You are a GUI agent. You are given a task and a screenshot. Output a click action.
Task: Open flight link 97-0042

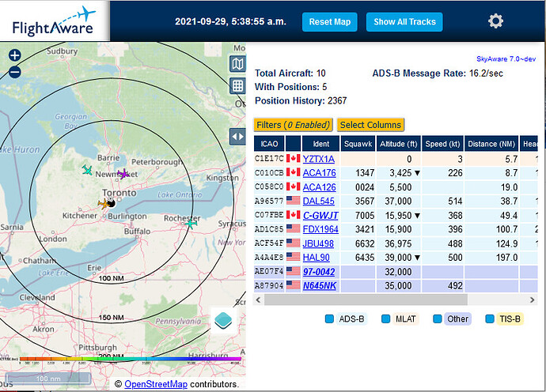coord(319,272)
